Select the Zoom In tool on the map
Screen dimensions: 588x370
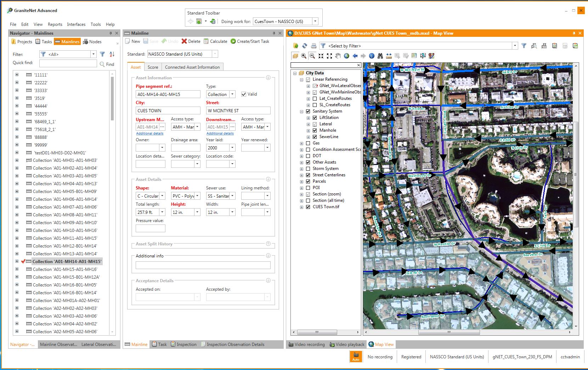(304, 56)
